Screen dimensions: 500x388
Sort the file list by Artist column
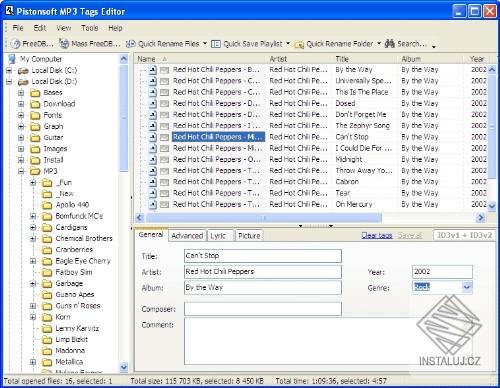click(300, 59)
